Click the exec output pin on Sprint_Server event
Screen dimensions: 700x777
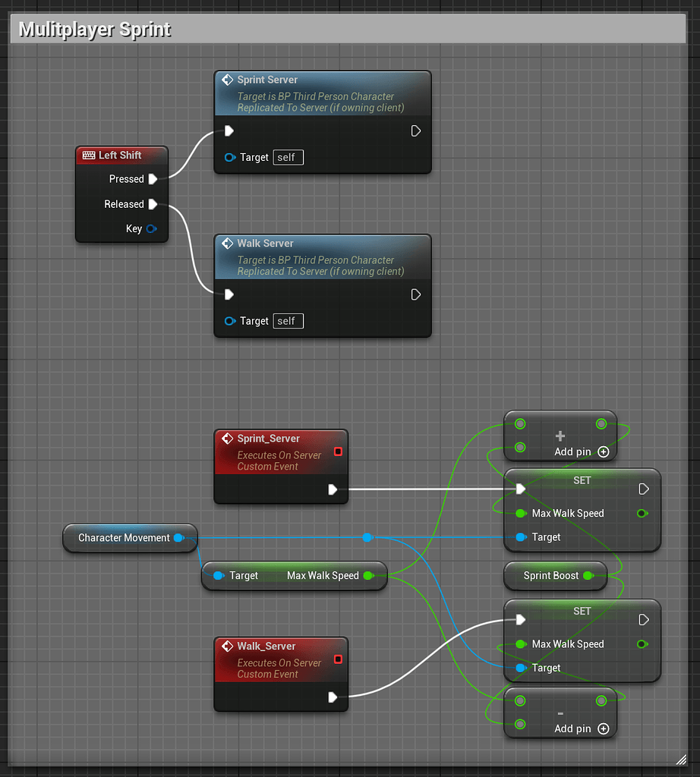(x=333, y=489)
